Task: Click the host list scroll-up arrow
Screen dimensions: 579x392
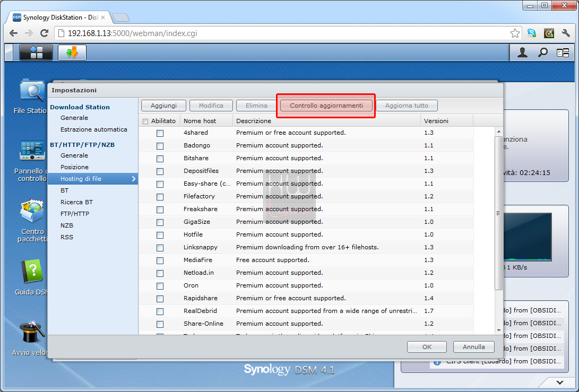Action: click(499, 132)
